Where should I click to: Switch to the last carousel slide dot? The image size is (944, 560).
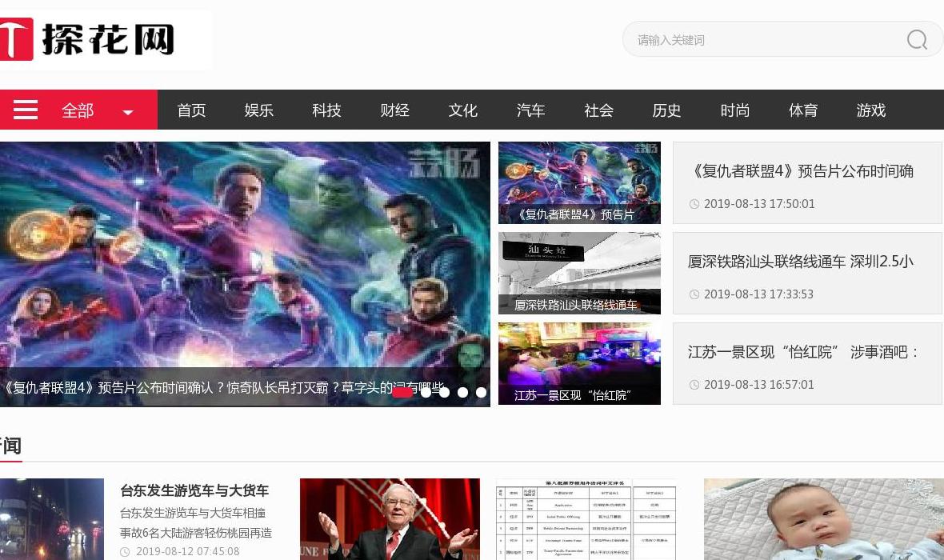pyautogui.click(x=481, y=392)
